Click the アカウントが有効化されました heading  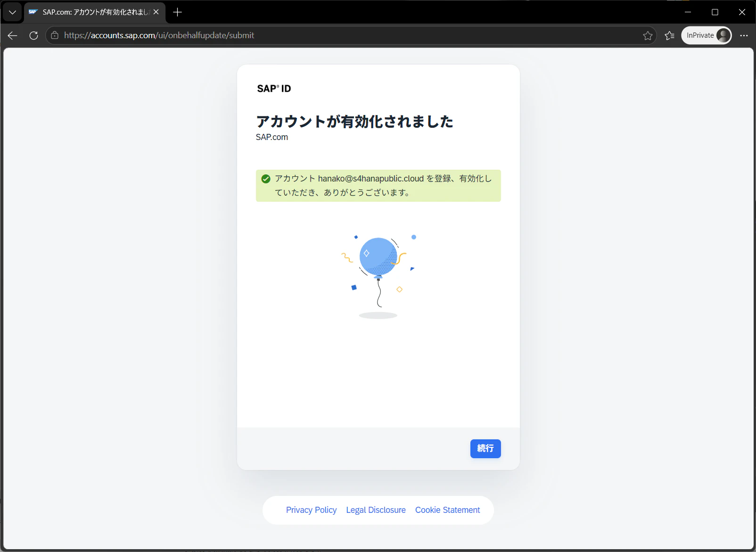[354, 122]
